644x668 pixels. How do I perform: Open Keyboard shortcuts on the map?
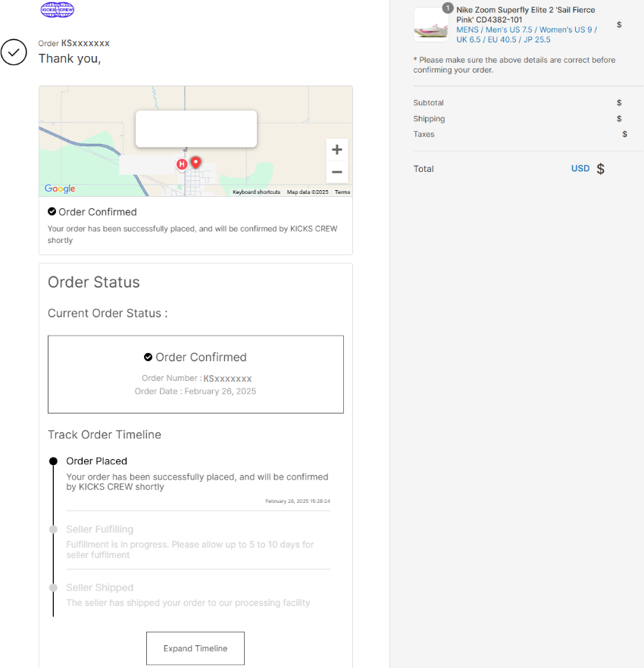(256, 192)
